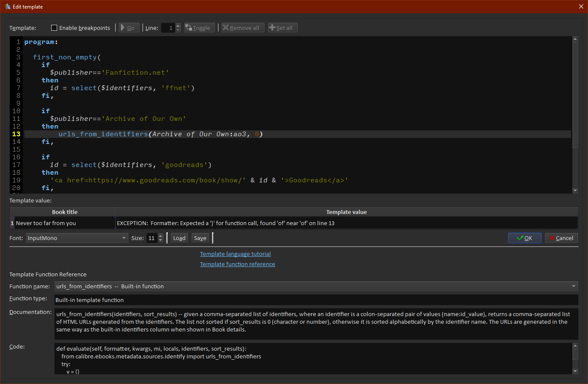Click the Save button
This screenshot has width=588, height=384.
[x=200, y=238]
